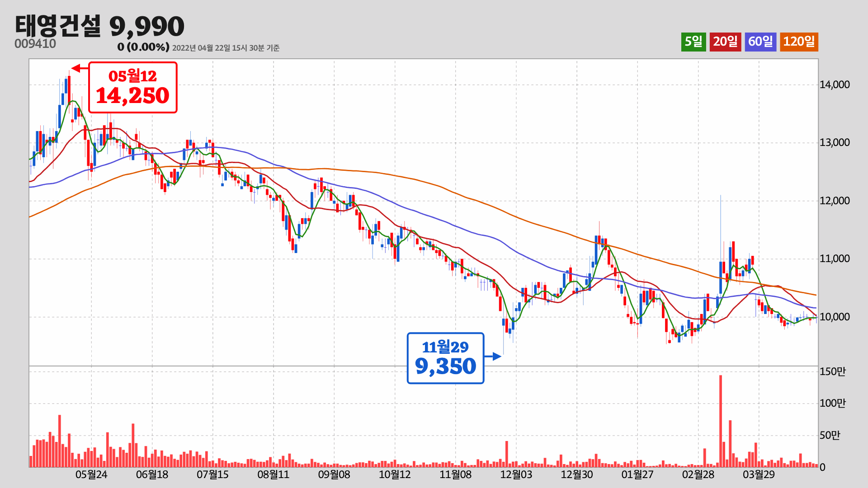Viewport: 868px width, 488px height.
Task: Click the 50만 volume axis label
Action: (x=830, y=435)
